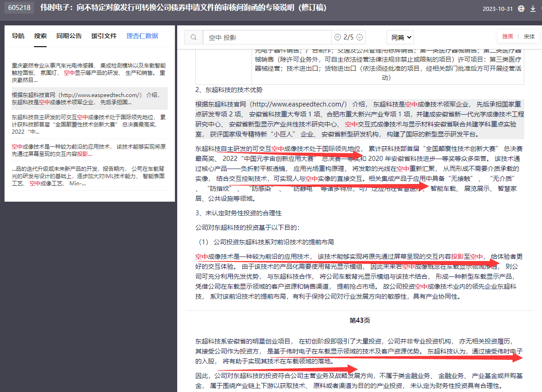Switch font to 雅黑
The height and width of the screenshot is (392, 542).
click(508, 37)
